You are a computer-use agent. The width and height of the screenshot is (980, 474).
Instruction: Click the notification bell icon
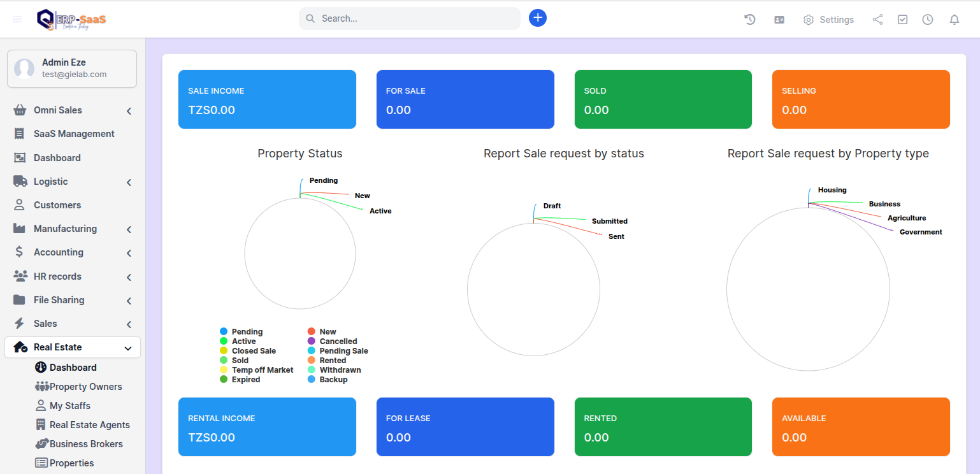pyautogui.click(x=954, y=20)
